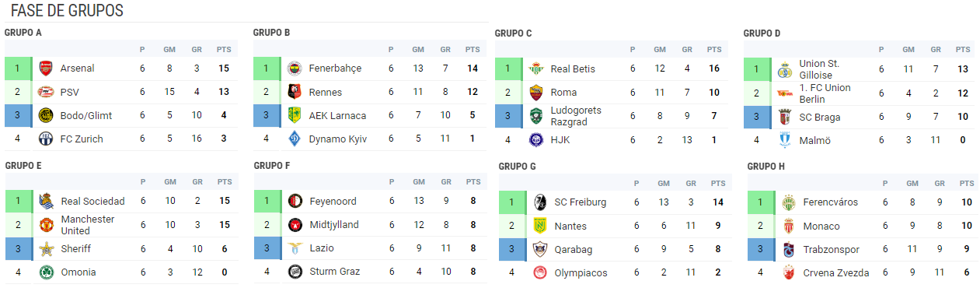Screen dimensions: 980x288
Task: Click the Manchester United badge
Action: coord(45,226)
